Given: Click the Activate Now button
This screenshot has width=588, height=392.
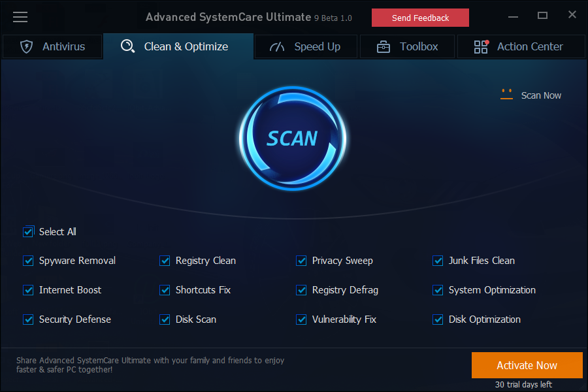Looking at the screenshot, I should click(x=527, y=365).
